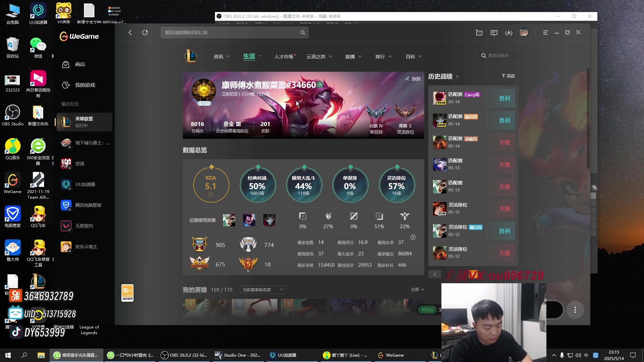Click the main WeGame search box
The width and height of the screenshot is (644, 362).
234,33
